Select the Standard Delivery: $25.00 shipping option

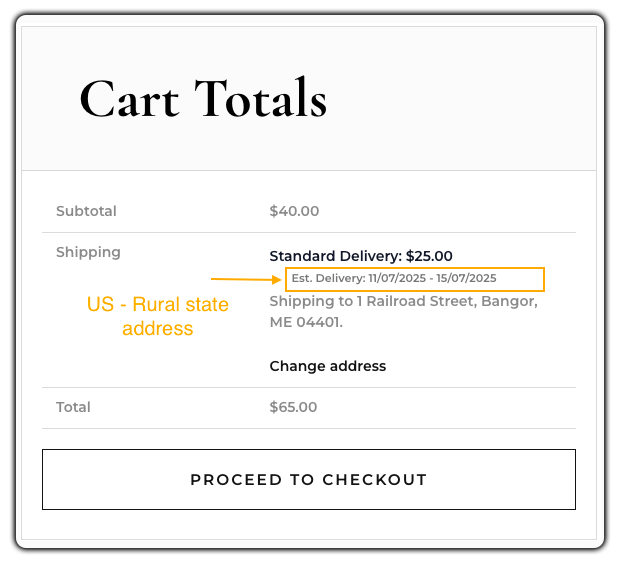pyautogui.click(x=361, y=256)
